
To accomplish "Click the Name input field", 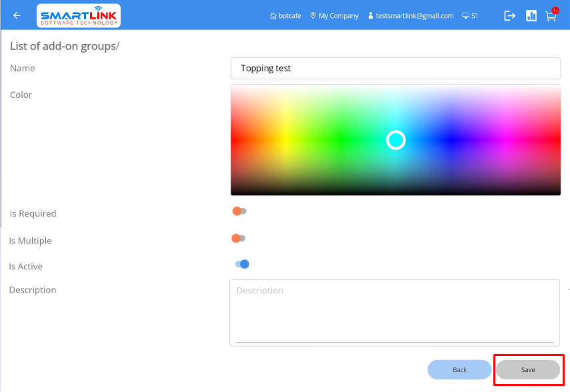I will click(x=395, y=68).
